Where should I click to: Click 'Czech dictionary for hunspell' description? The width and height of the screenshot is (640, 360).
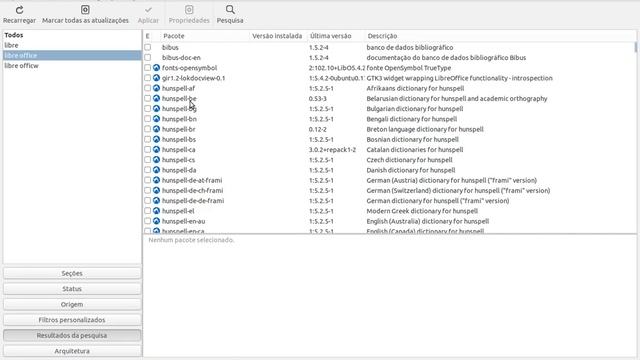pyautogui.click(x=409, y=160)
